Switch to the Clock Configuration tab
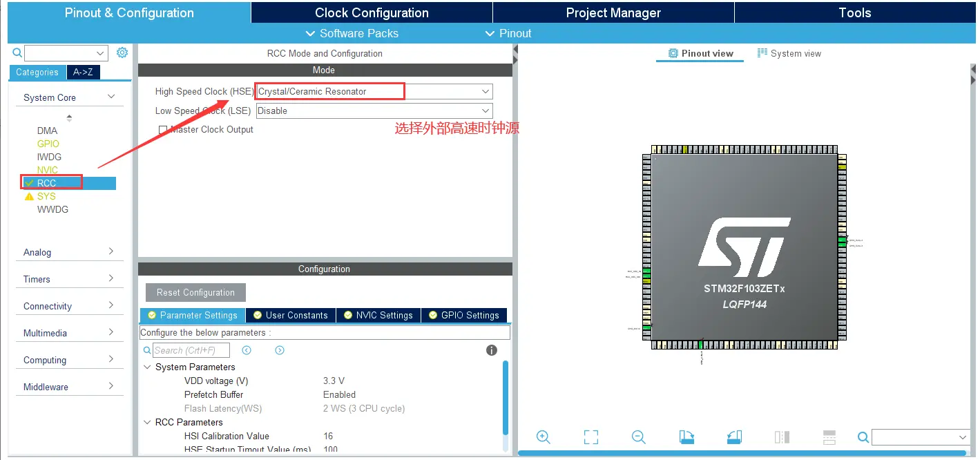Screen dimensions: 980x460 coord(372,12)
